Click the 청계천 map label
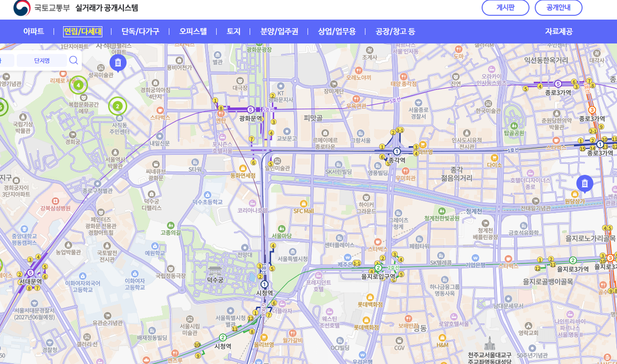The width and height of the screenshot is (617, 364). point(474,211)
